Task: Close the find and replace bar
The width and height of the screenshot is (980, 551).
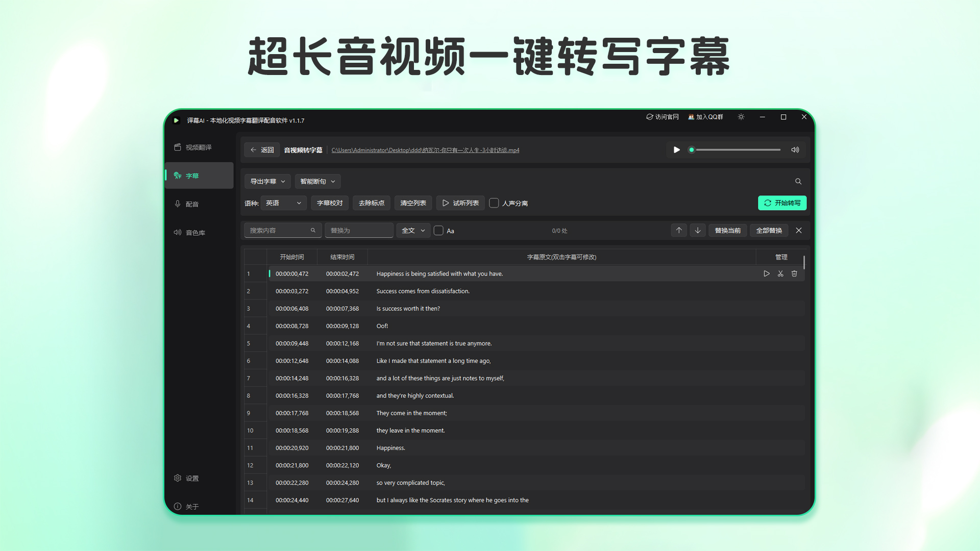Action: (x=799, y=231)
